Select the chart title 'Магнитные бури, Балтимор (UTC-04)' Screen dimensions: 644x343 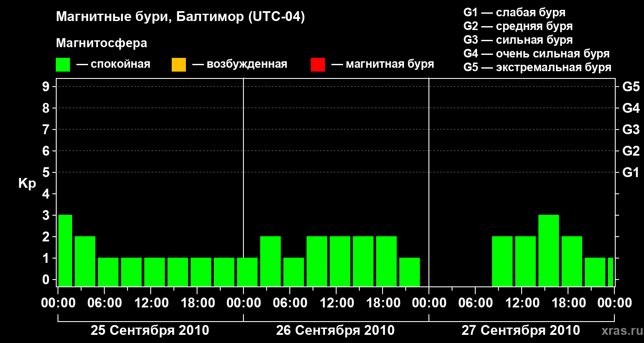(x=180, y=17)
